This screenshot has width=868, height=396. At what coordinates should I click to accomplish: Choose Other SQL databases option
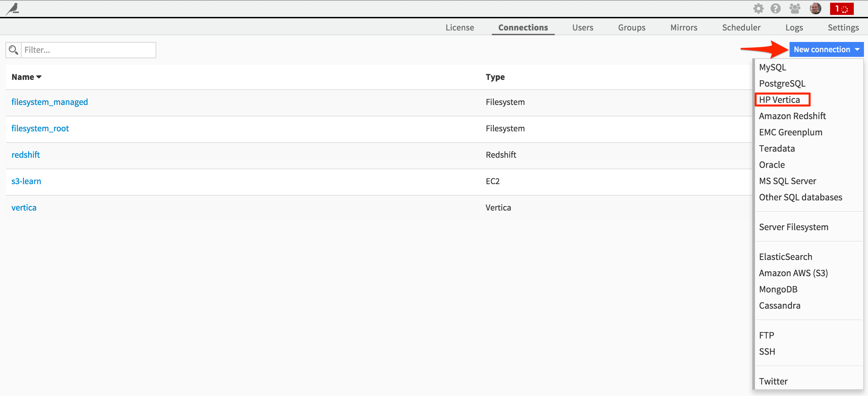pos(801,197)
